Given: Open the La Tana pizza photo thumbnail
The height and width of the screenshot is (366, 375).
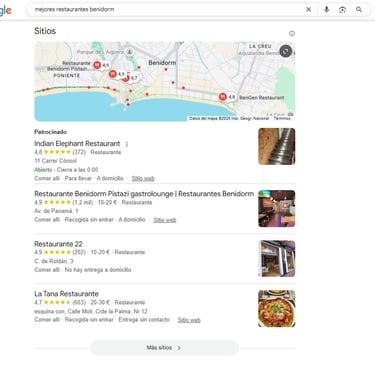Looking at the screenshot, I should 277,309.
